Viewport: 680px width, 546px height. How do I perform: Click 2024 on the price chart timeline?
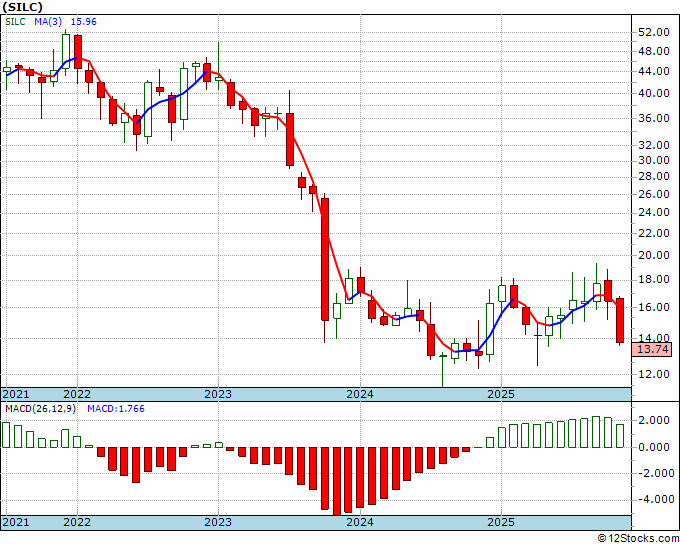(x=360, y=394)
